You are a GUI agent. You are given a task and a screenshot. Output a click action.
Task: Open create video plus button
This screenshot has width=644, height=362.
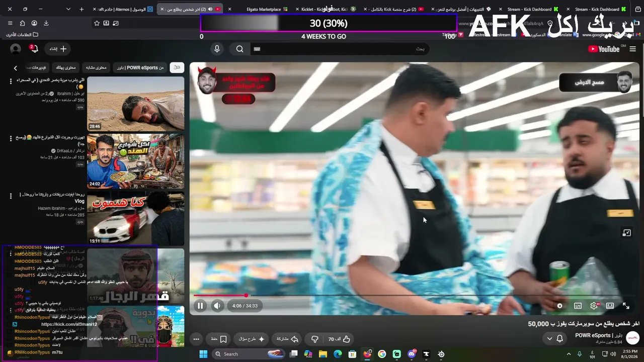[58, 49]
